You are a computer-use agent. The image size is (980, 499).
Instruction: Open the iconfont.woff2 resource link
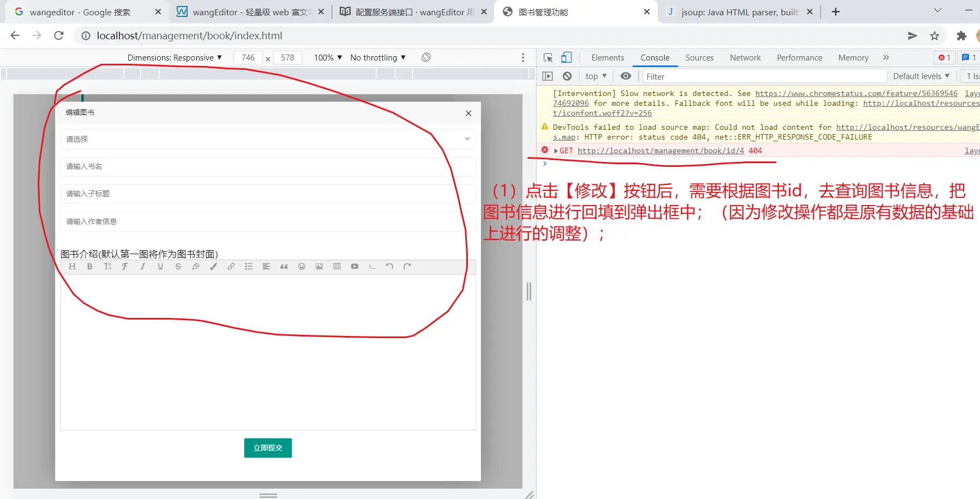602,113
